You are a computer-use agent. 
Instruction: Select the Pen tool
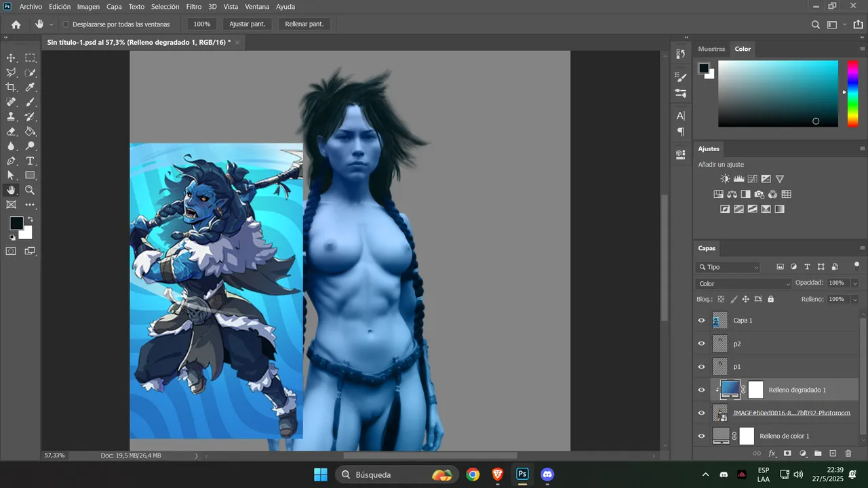point(11,161)
